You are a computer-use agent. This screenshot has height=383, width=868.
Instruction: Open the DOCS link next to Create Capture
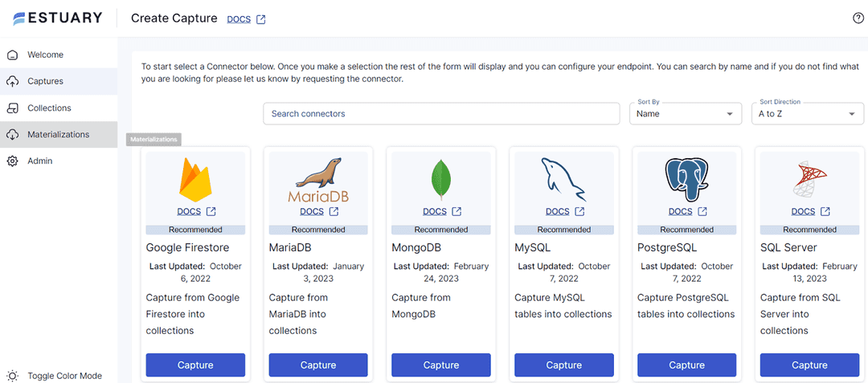[240, 19]
